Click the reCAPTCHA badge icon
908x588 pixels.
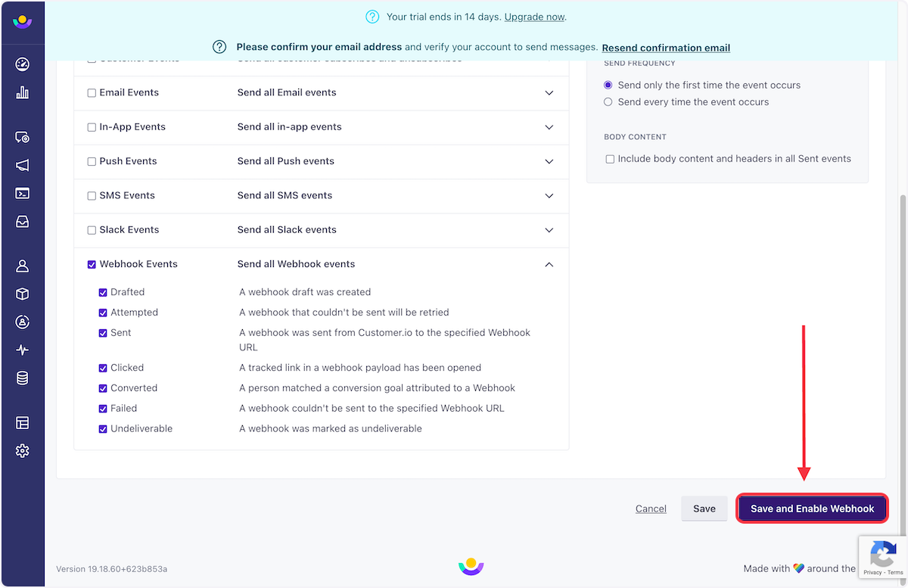coord(883,555)
